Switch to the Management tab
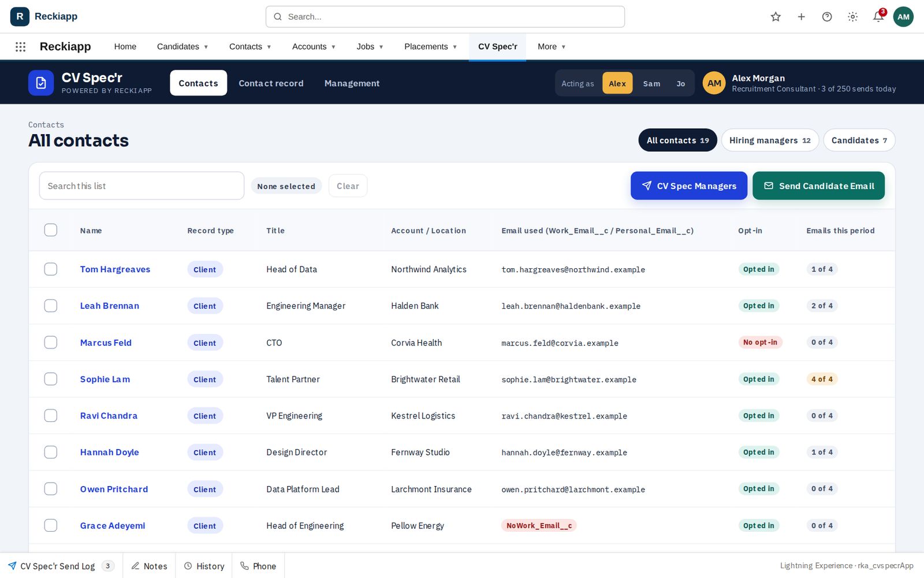The height and width of the screenshot is (578, 924). pyautogui.click(x=352, y=83)
